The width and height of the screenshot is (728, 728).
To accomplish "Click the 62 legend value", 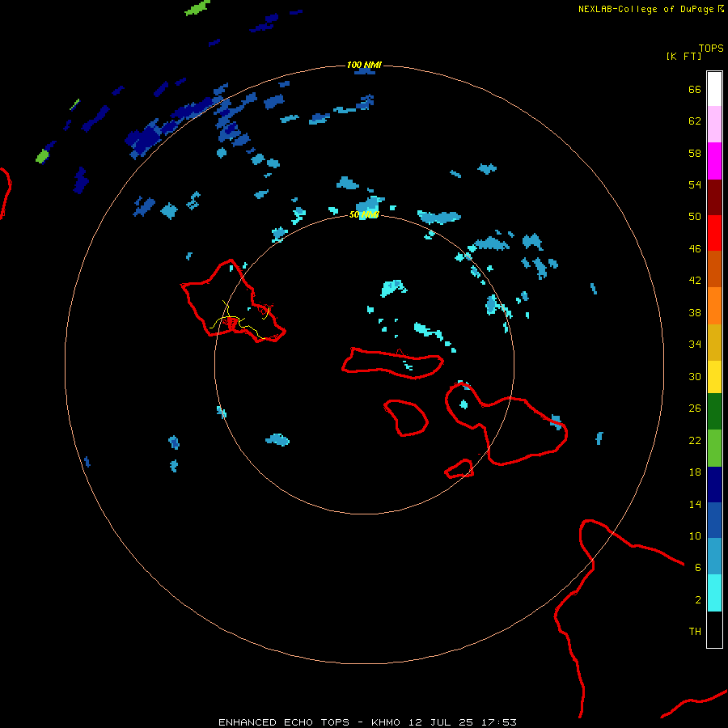I will (695, 121).
